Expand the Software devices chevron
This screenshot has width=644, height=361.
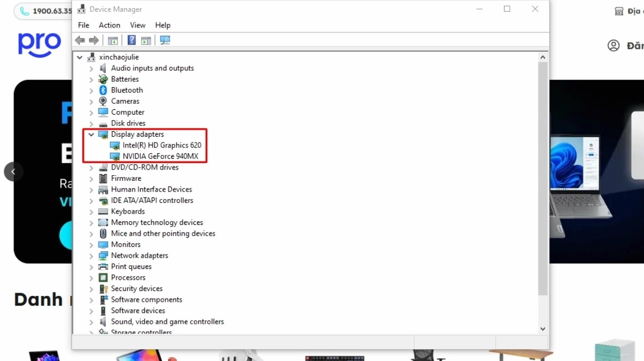point(91,311)
